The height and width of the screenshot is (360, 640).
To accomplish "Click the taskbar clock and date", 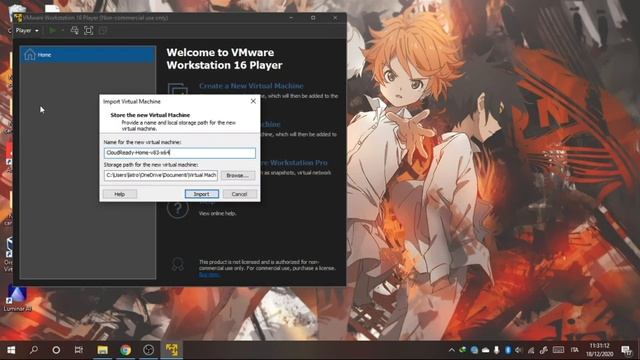I will pos(600,350).
